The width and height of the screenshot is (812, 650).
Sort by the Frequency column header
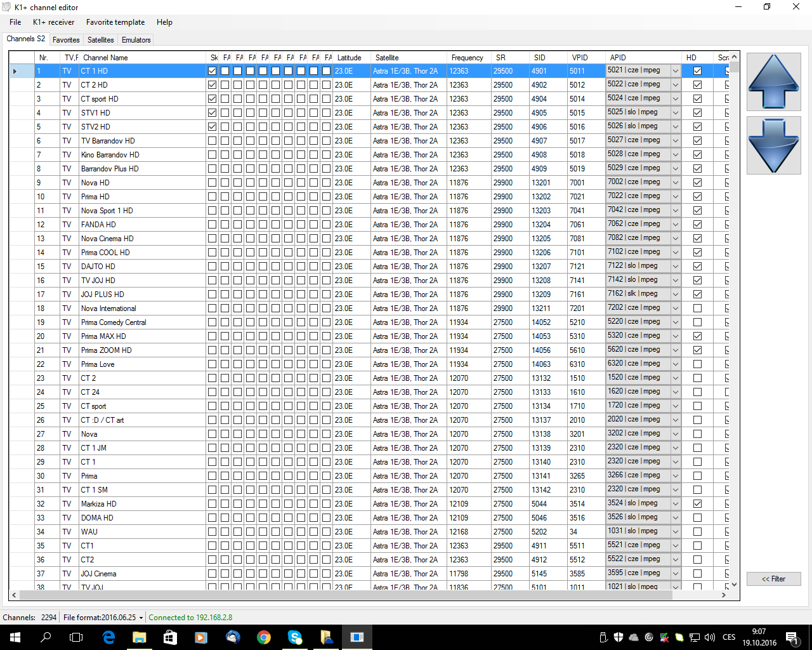(x=467, y=58)
